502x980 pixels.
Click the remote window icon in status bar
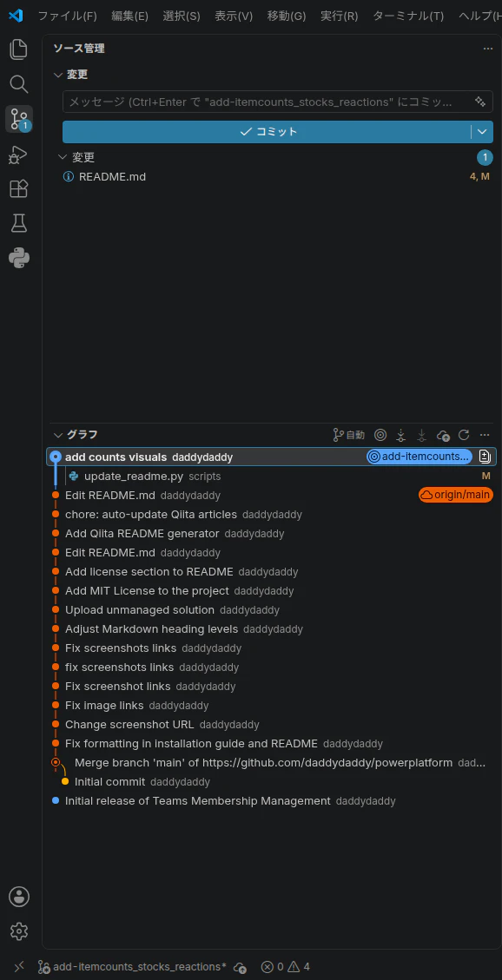coord(19,967)
